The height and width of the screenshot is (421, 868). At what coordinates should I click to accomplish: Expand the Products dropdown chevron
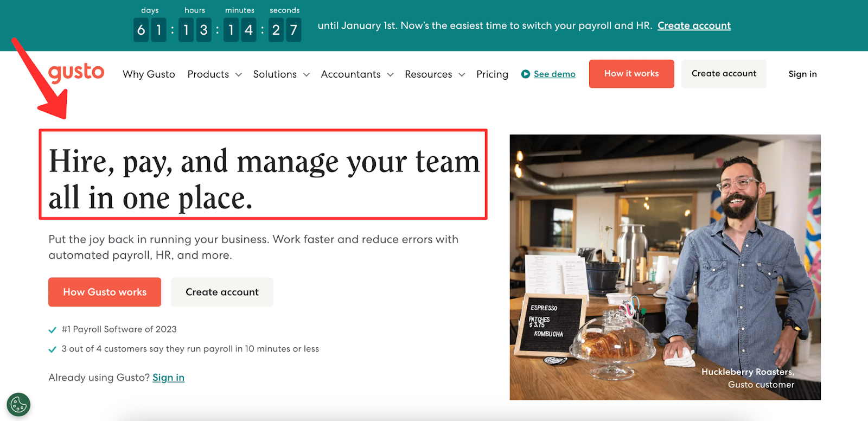point(238,75)
